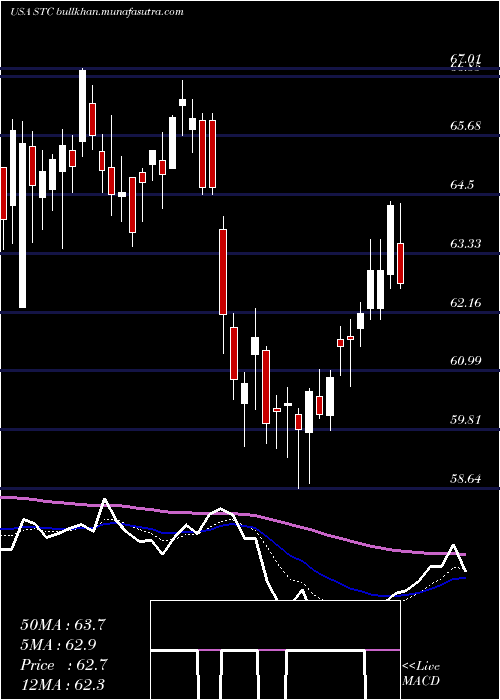This screenshot has width=500, height=700.
Task: Click the 5MA : 62.9 reading
Action: [x=58, y=645]
